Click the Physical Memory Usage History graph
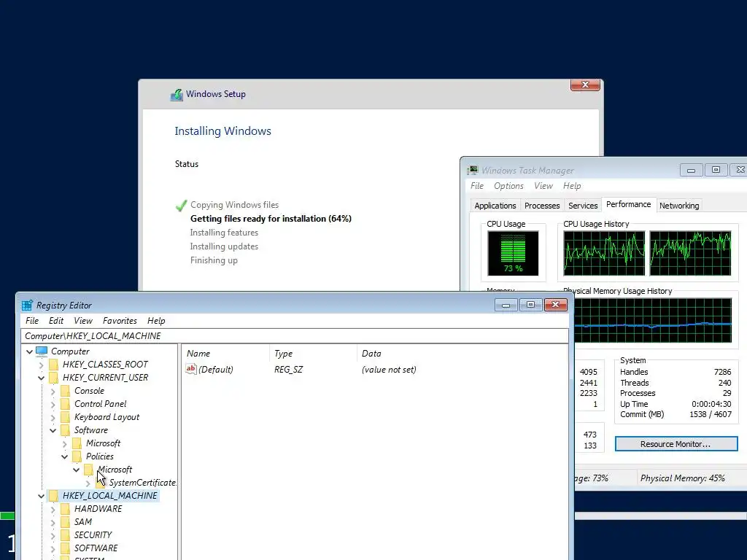Viewport: 747px width, 560px height. click(x=653, y=321)
